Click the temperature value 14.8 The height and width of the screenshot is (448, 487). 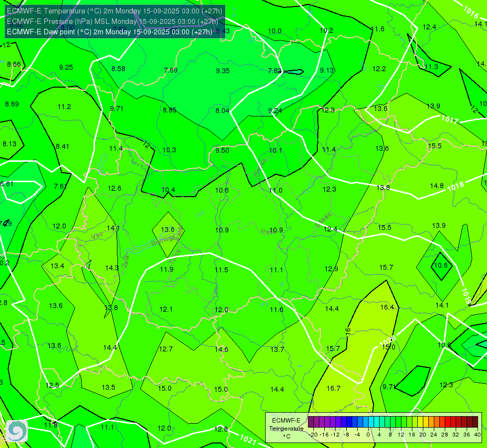pos(437,186)
